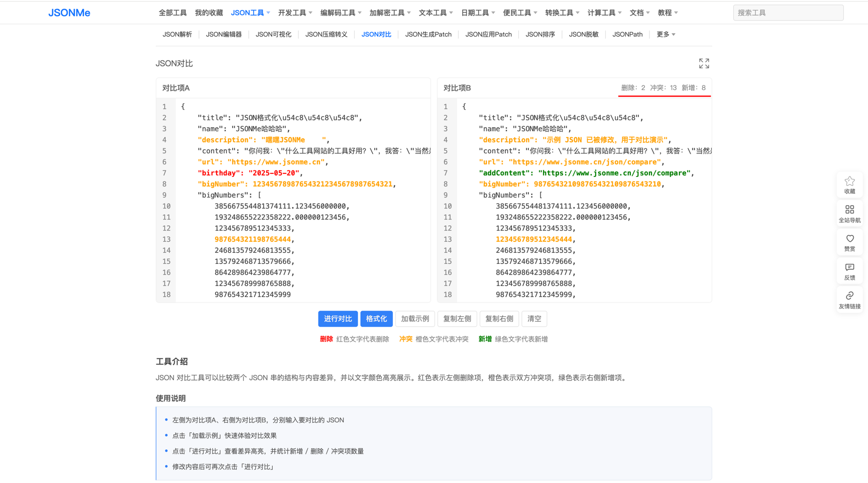
Task: Click the 进行对比 button
Action: click(338, 319)
